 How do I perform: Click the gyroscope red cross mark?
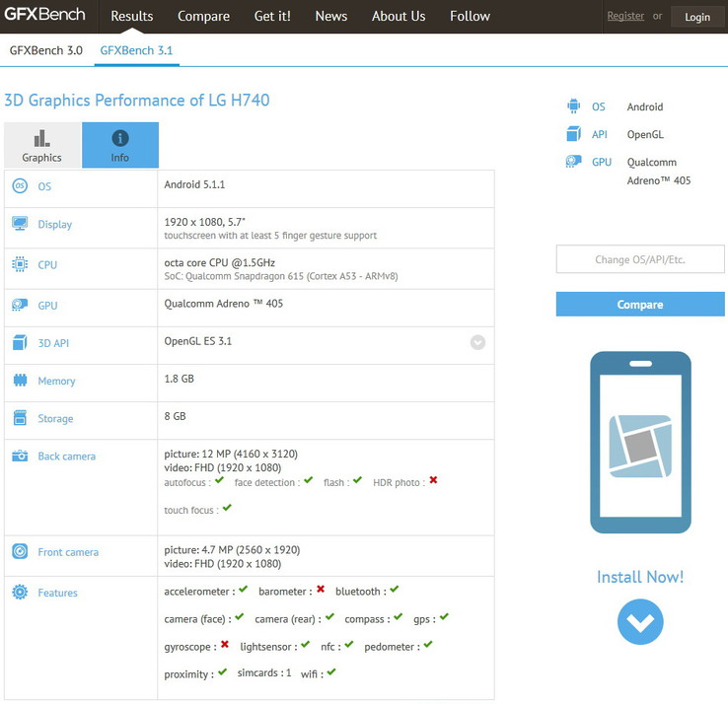[225, 644]
